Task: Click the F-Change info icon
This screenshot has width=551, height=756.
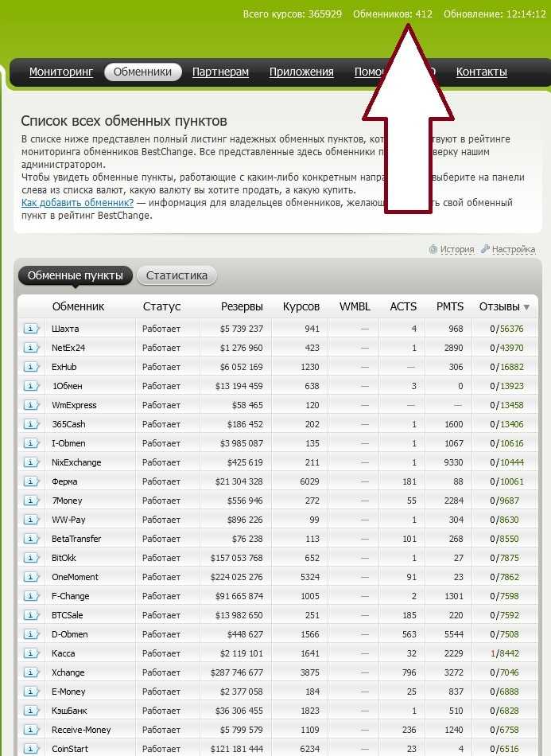Action: tap(31, 596)
